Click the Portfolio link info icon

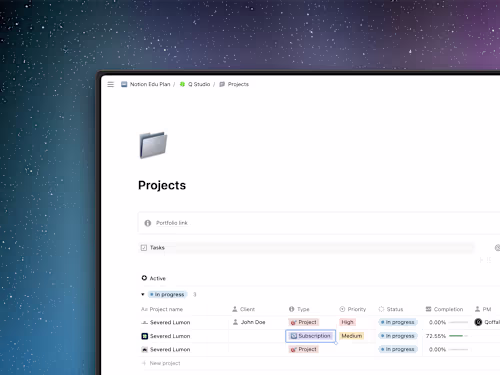(148, 223)
